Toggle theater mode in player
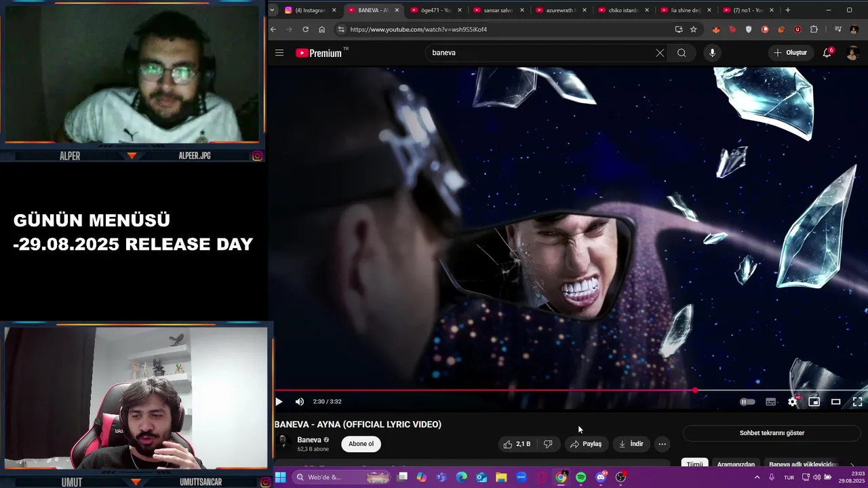The height and width of the screenshot is (488, 868). pyautogui.click(x=836, y=402)
